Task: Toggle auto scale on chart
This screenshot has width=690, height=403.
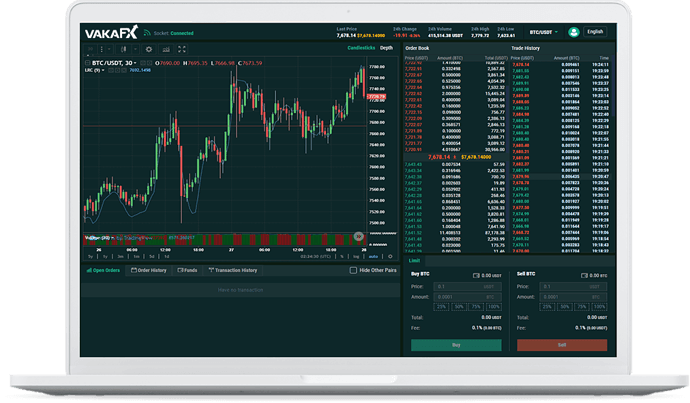Action: tap(373, 256)
